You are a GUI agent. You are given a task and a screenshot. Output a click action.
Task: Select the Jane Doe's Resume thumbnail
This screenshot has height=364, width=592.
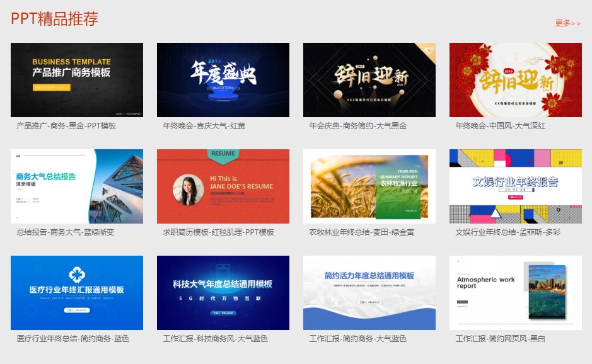pos(223,186)
